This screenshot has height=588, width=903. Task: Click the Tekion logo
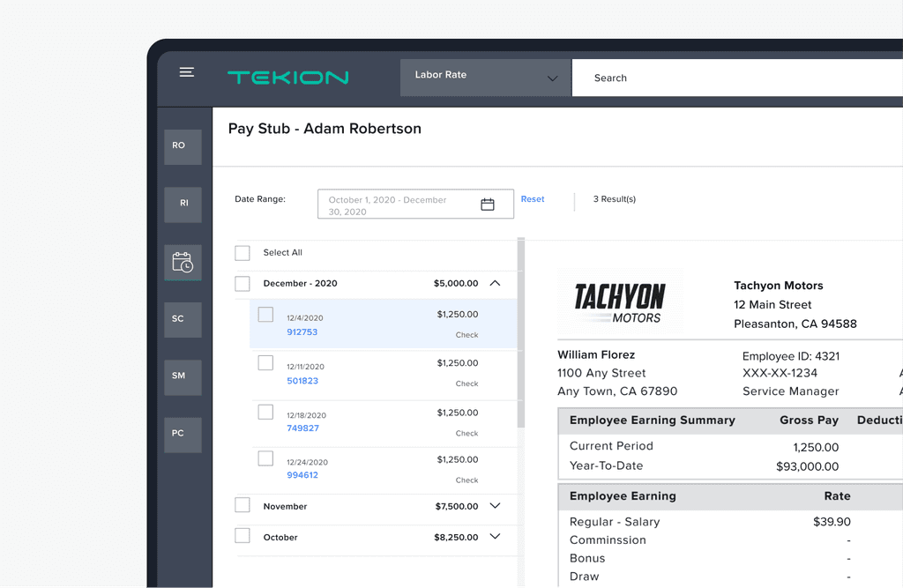click(x=287, y=78)
